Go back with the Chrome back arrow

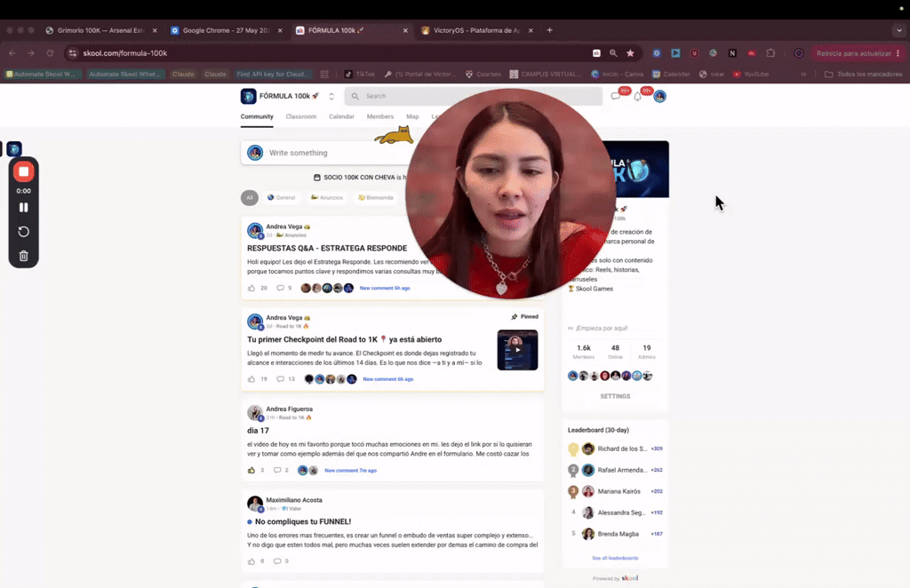click(x=12, y=53)
